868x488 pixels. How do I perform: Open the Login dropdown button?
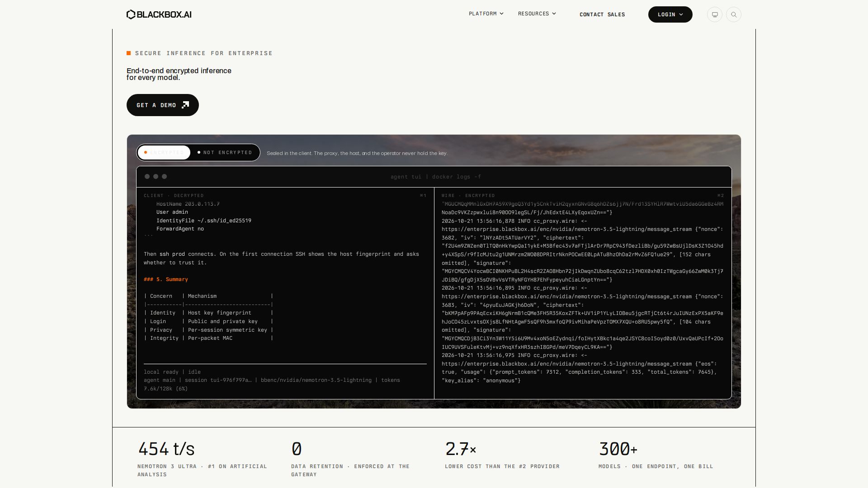tap(670, 14)
